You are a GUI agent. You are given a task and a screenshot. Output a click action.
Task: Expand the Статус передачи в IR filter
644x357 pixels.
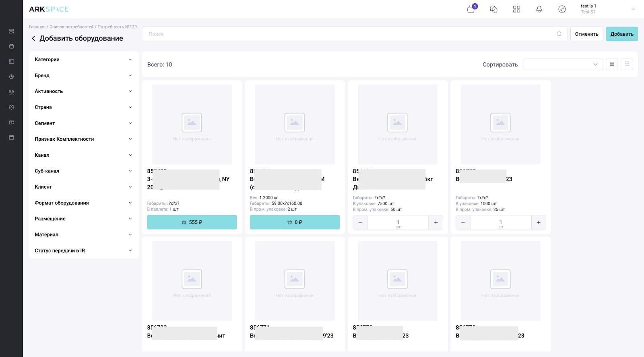[x=83, y=250]
